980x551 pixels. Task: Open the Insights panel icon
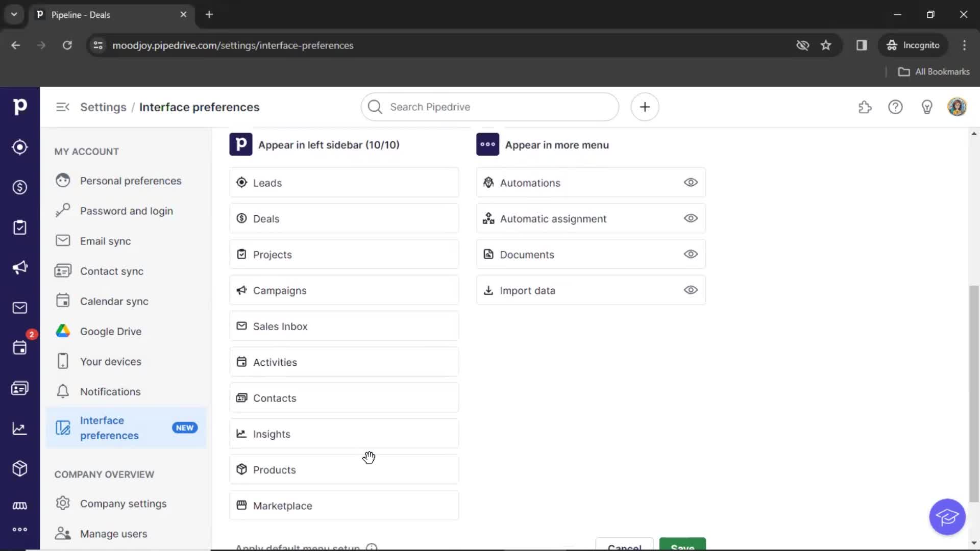coord(19,429)
